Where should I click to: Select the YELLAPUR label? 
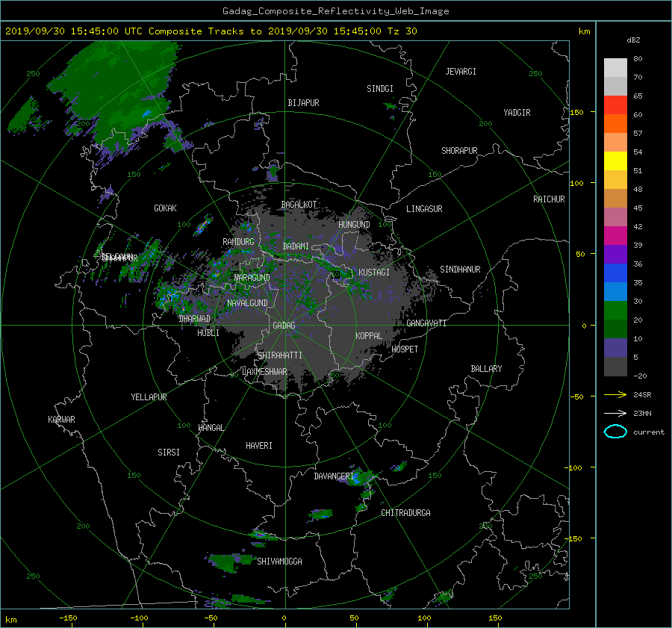(x=149, y=397)
